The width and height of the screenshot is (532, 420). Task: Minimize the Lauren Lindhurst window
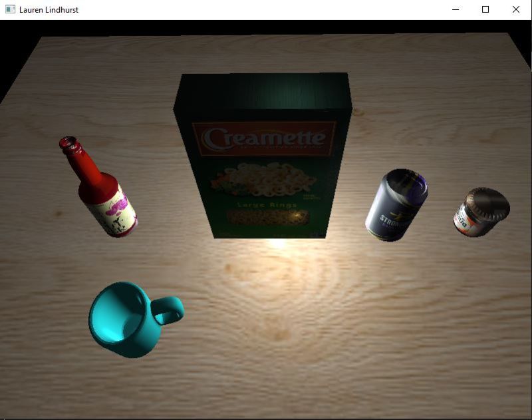(455, 9)
